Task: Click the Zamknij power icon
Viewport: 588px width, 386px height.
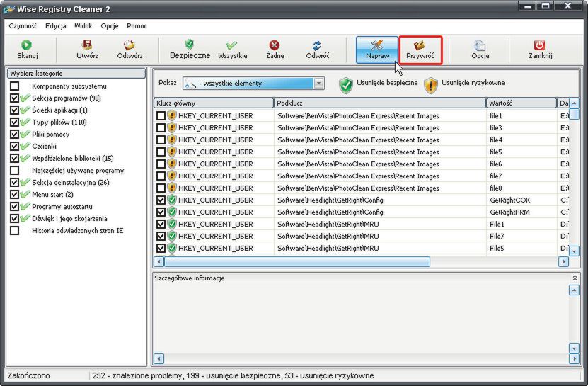Action: point(539,45)
